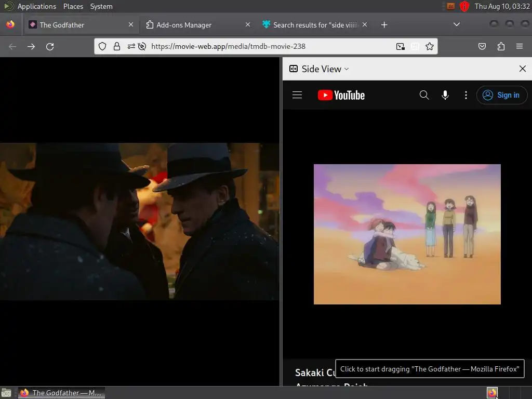Open the Firefox View pinned icon
This screenshot has width=532, height=399.
[x=10, y=25]
